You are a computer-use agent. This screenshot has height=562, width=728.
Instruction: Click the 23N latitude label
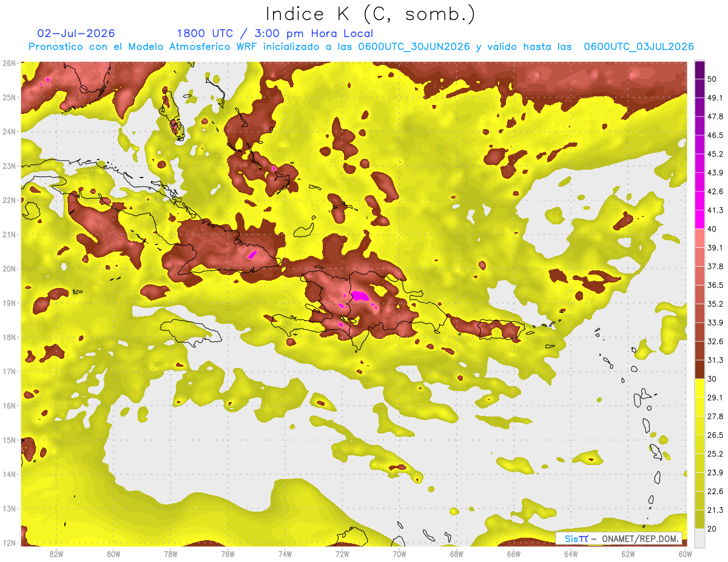(8, 166)
